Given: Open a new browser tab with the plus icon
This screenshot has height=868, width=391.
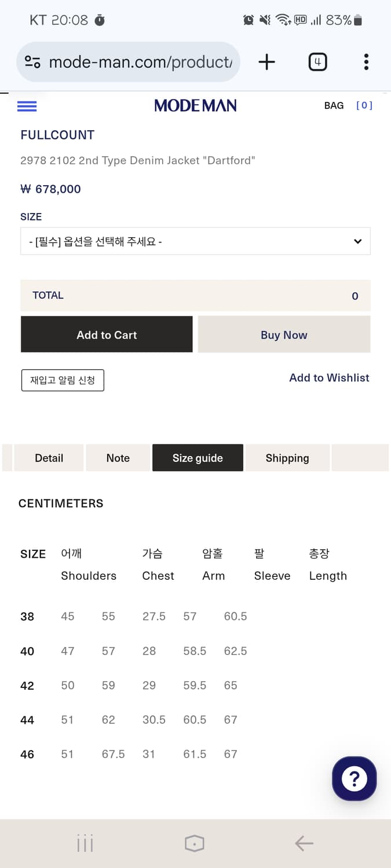Looking at the screenshot, I should [x=266, y=62].
